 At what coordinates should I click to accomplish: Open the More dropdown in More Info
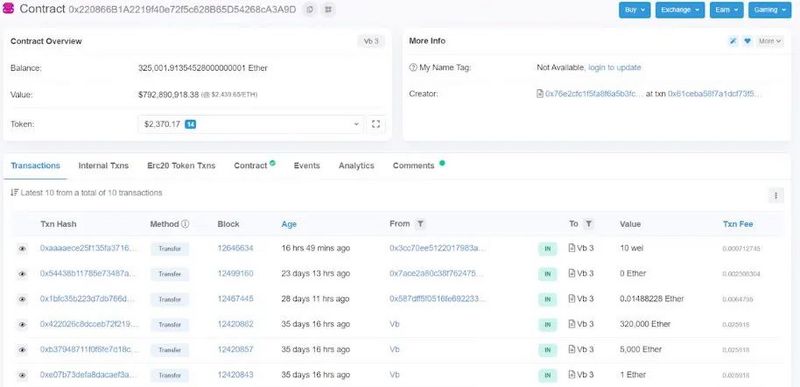click(769, 41)
